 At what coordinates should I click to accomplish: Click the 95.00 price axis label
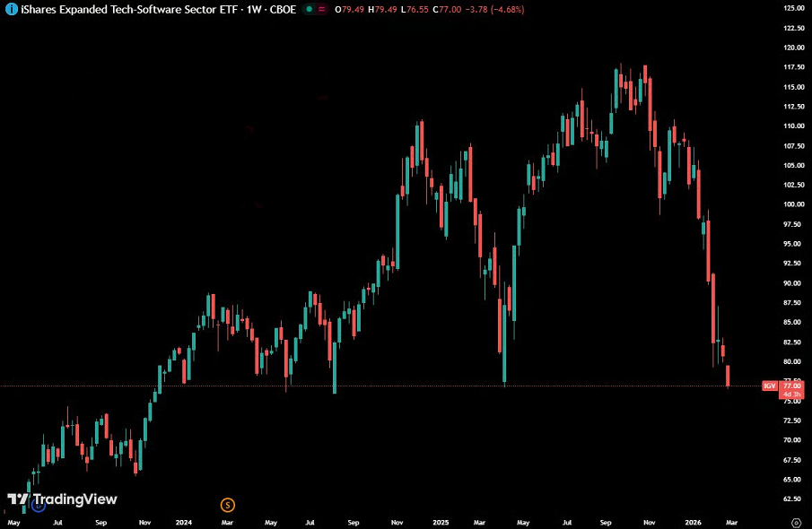pyautogui.click(x=794, y=244)
